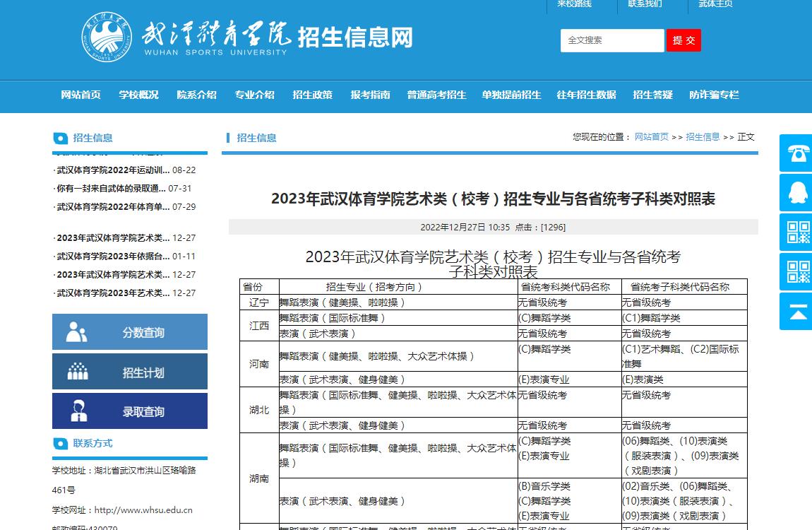Click the 分数查询 people icon
The height and width of the screenshot is (530, 812).
77,332
